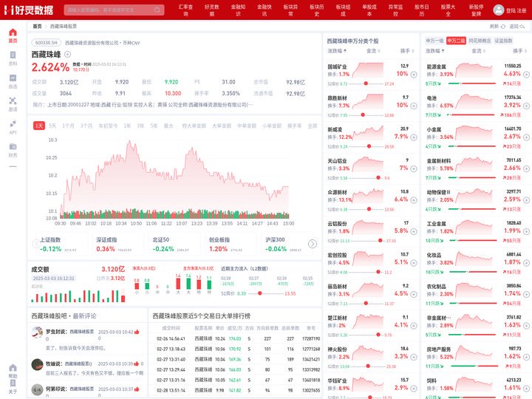
Task: Like 牧融's comment with thumbs-up
Action: [x=136, y=364]
